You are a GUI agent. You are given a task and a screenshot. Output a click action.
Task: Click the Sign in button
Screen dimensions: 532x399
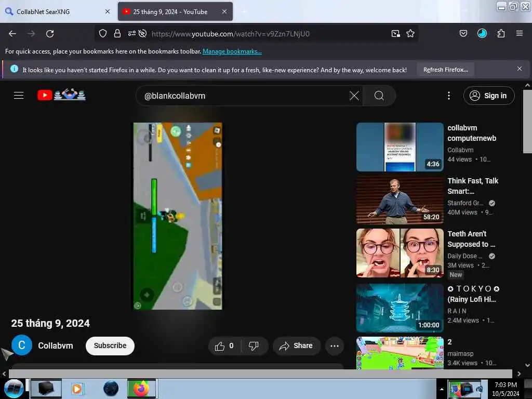pos(489,96)
